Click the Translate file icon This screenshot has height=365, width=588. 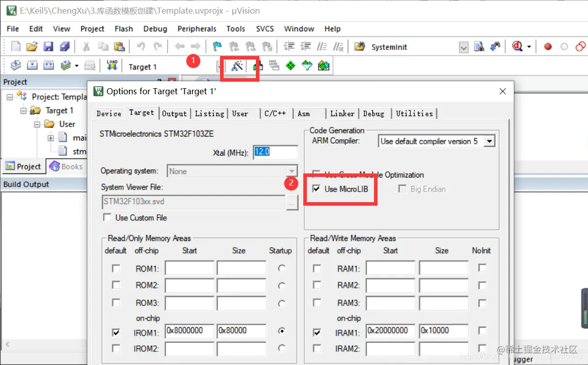tap(16, 66)
